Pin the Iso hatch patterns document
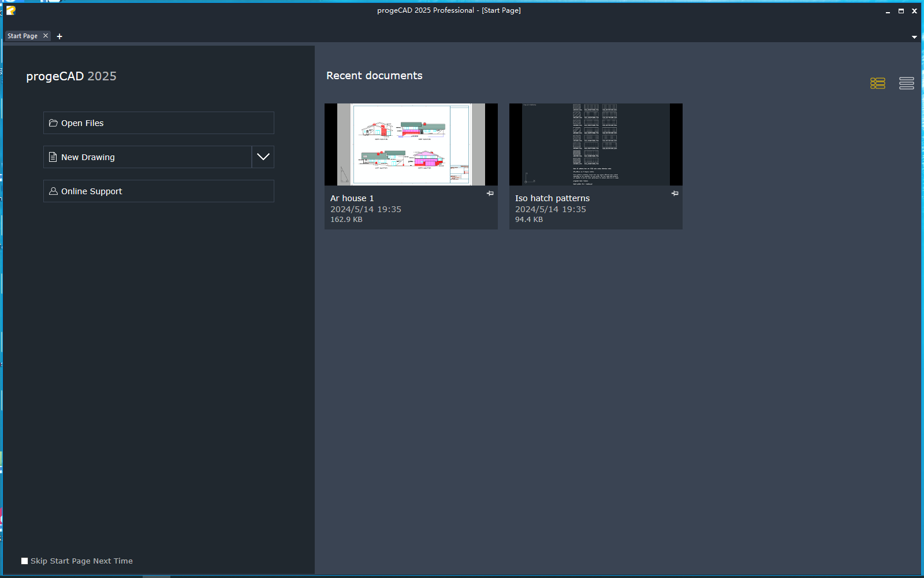 [x=675, y=194]
